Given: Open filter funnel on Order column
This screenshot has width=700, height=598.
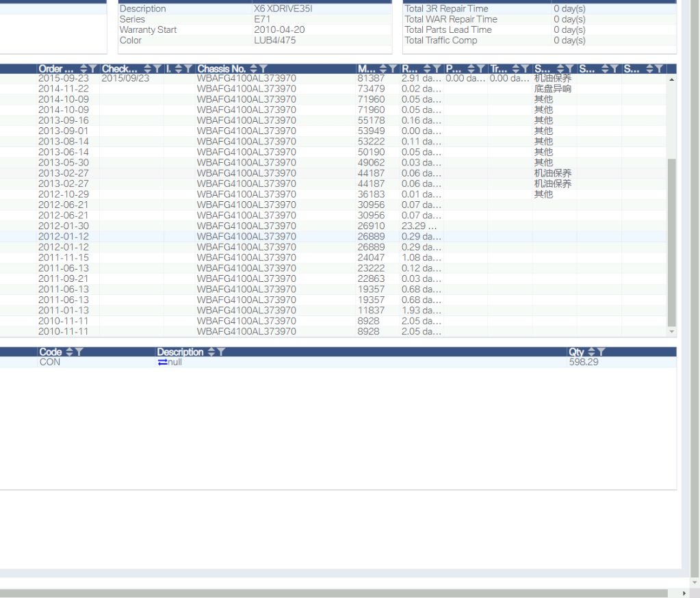Looking at the screenshot, I should [92, 68].
